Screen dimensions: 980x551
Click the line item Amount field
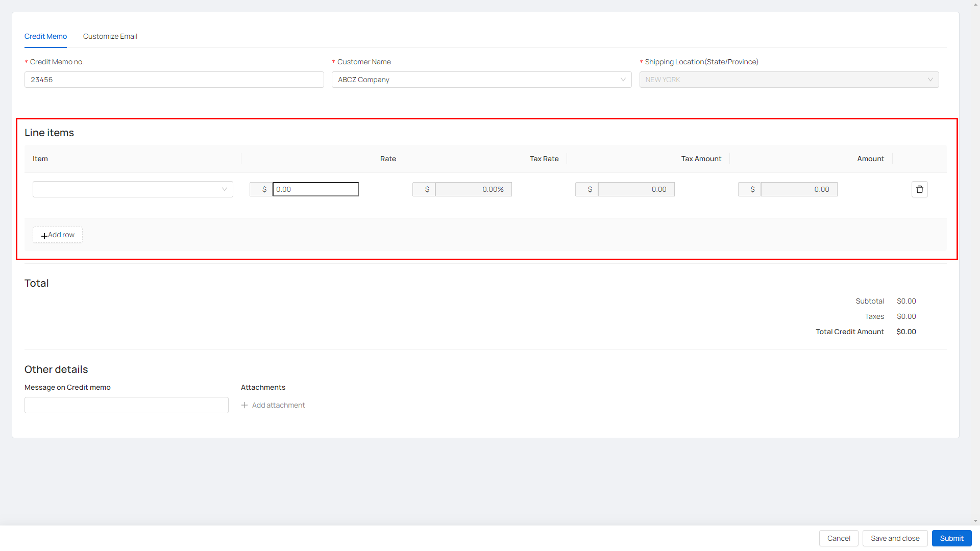tap(799, 189)
